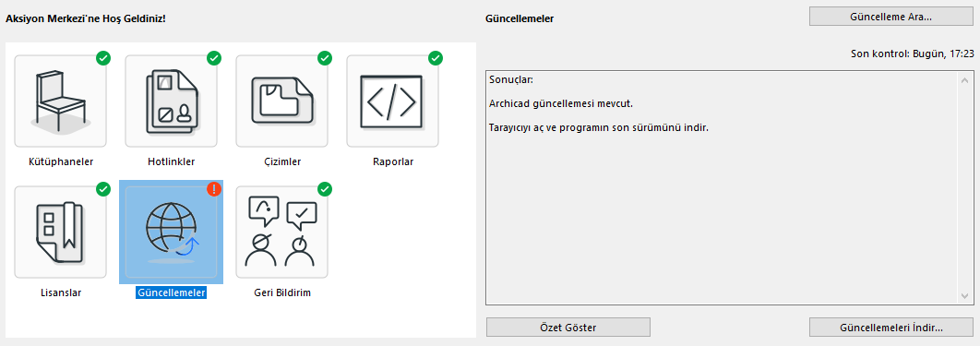
Task: Select the Raporlar code icon
Action: pyautogui.click(x=392, y=101)
